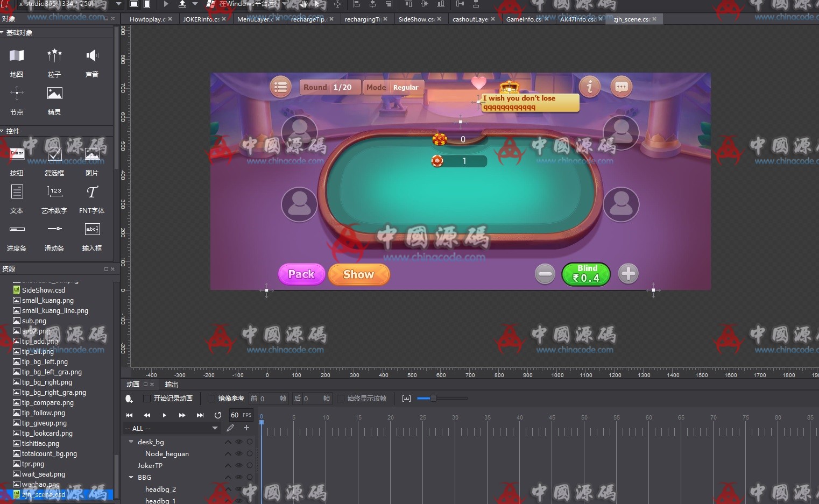This screenshot has height=504, width=819.
Task: Switch to portrait screen orientation icon
Action: point(147,4)
